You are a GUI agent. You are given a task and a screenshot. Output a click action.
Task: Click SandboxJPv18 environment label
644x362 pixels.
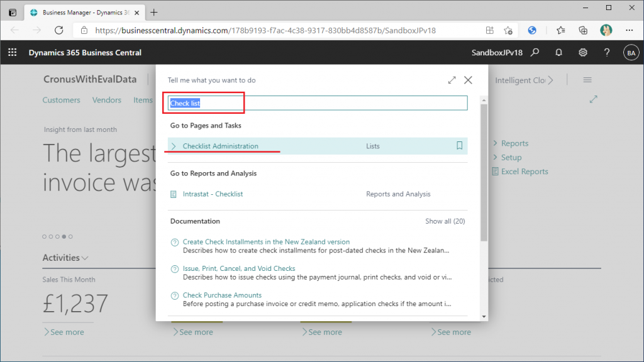[x=497, y=53]
